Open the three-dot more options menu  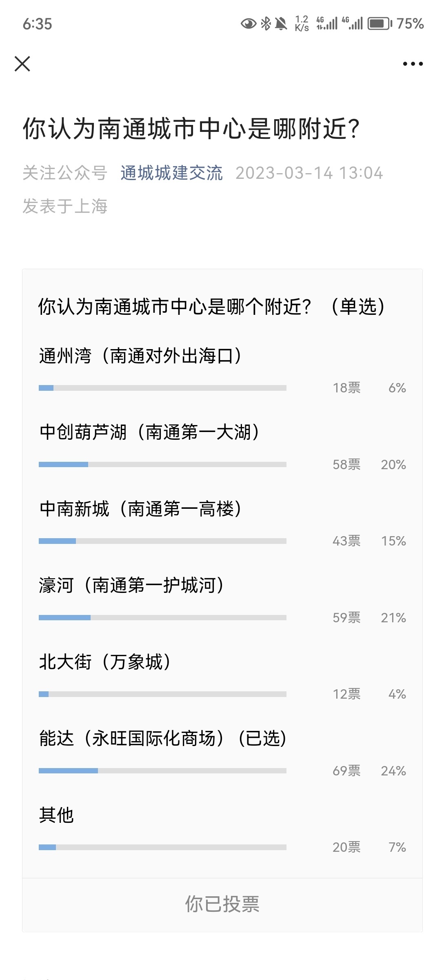click(413, 64)
